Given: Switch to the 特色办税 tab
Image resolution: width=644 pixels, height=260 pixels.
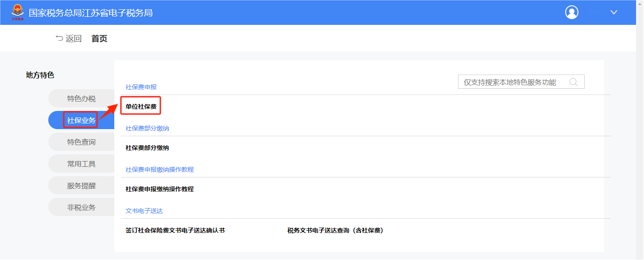Looking at the screenshot, I should coord(81,98).
